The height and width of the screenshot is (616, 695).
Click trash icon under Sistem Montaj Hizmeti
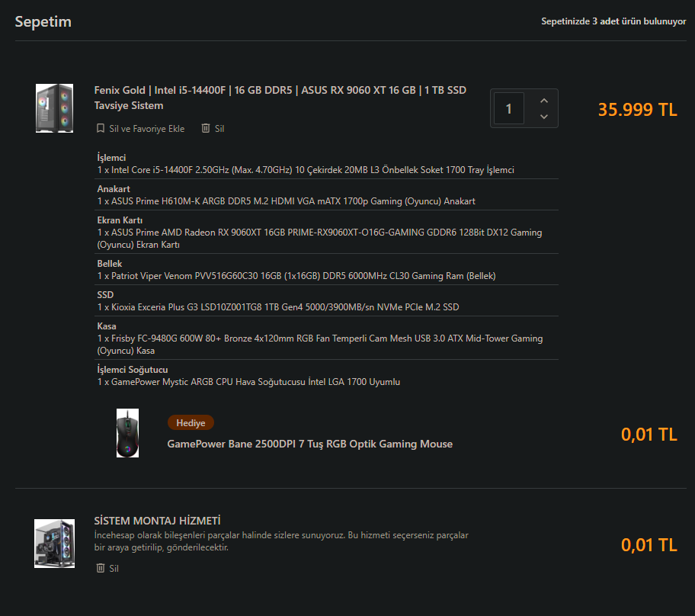(x=101, y=568)
